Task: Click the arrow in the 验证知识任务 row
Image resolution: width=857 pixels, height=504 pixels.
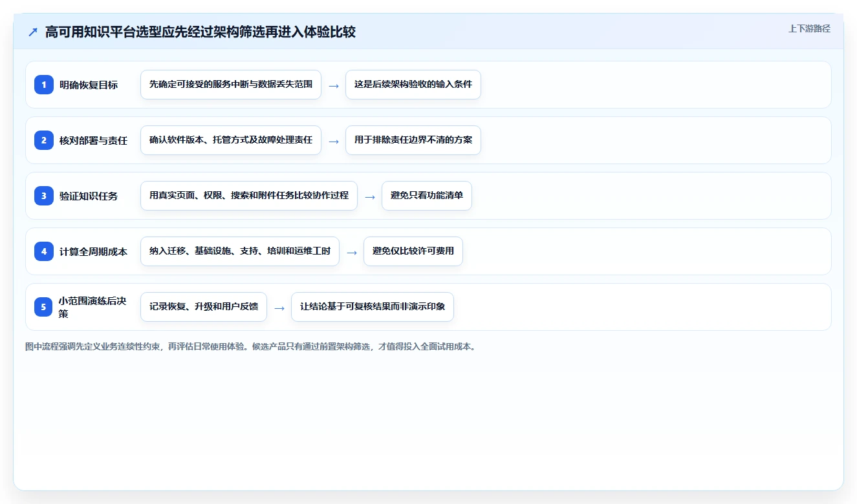Action: point(370,196)
